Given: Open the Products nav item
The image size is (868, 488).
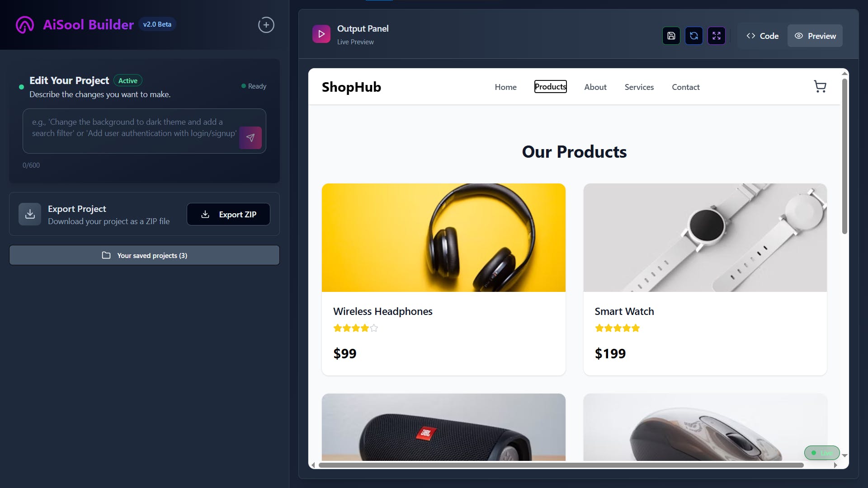Looking at the screenshot, I should tap(550, 87).
